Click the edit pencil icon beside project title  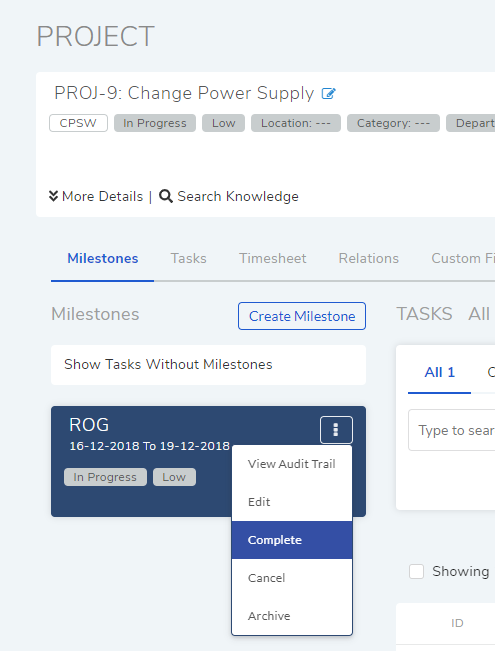click(x=328, y=93)
